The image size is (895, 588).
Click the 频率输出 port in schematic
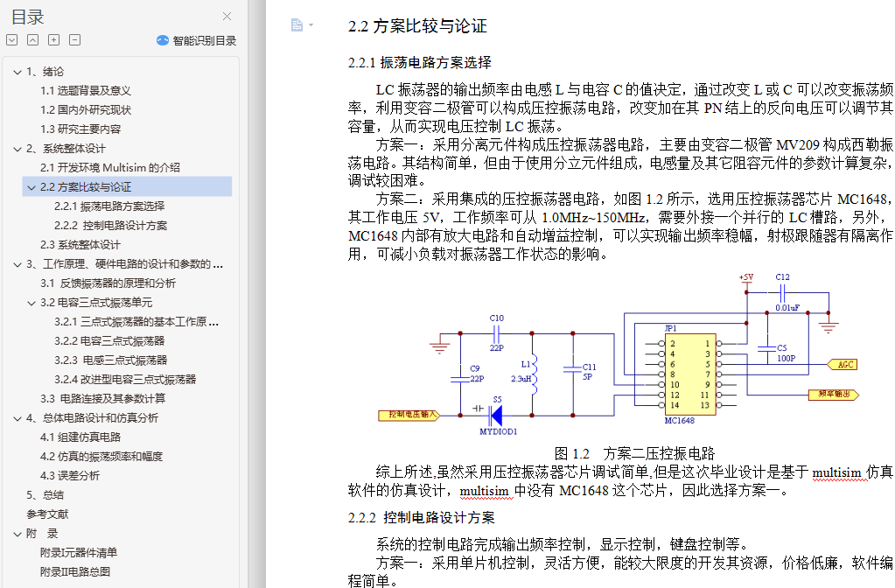pyautogui.click(x=834, y=395)
